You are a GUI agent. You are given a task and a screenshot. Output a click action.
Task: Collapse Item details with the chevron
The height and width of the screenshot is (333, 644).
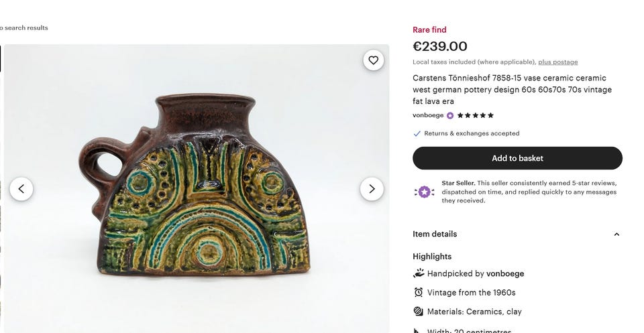[x=616, y=235]
